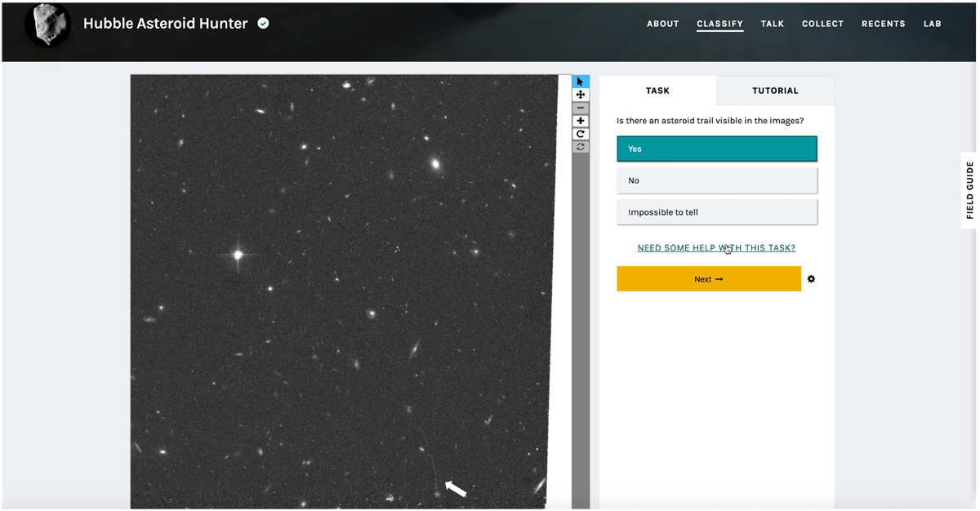Switch to the Tutorial tab
980x511 pixels.
(774, 91)
